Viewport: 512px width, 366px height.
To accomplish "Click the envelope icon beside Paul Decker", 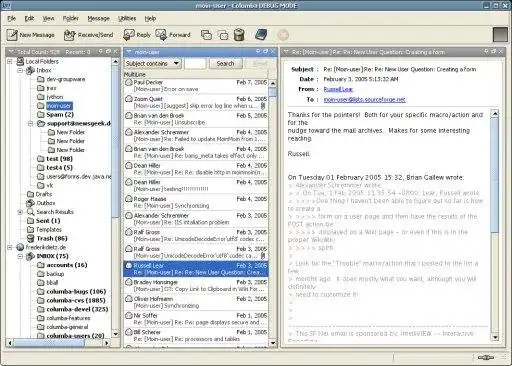I will (129, 82).
